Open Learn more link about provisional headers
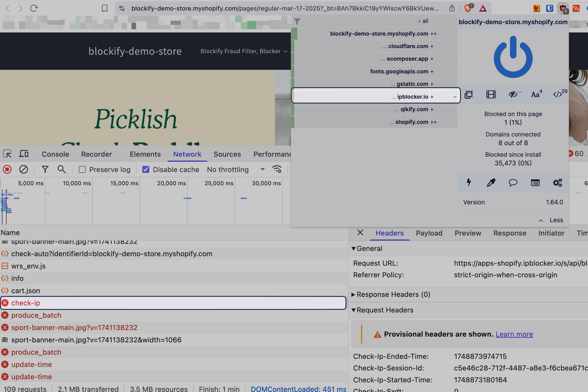Screen dimensions: 588x392 [514, 334]
